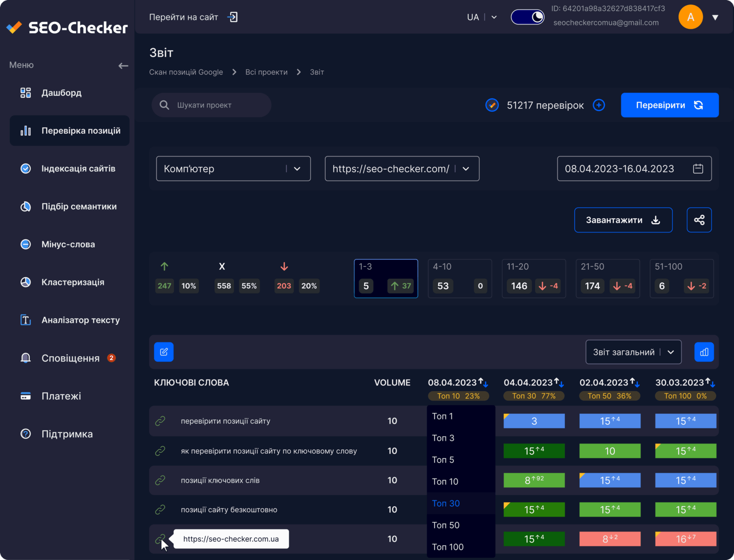This screenshot has height=560, width=734.
Task: Select the 11-20 positions card
Action: (x=534, y=279)
